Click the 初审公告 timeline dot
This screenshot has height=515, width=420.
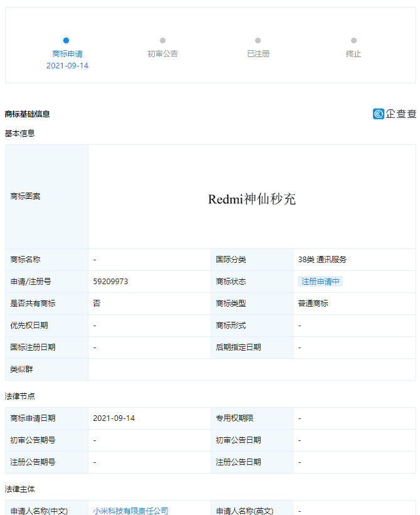pyautogui.click(x=162, y=40)
